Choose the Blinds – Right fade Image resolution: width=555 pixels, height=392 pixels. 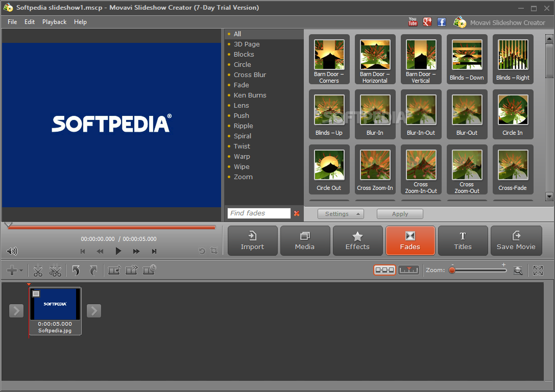513,59
